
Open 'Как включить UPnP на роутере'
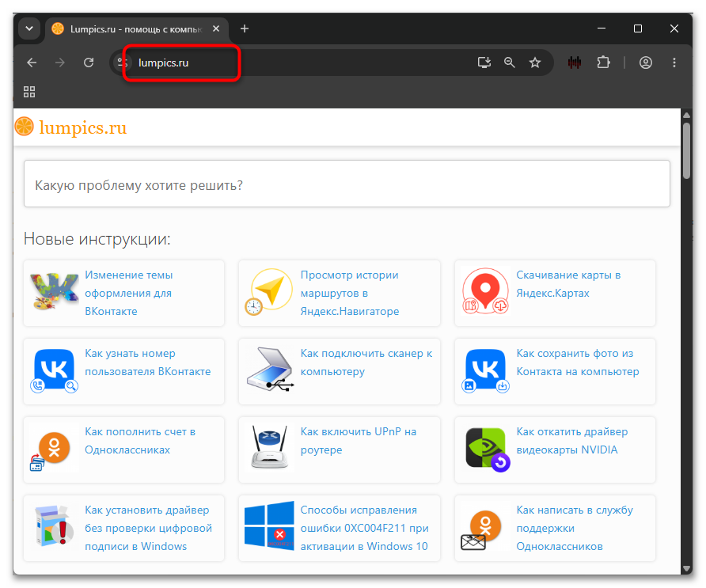coord(359,441)
